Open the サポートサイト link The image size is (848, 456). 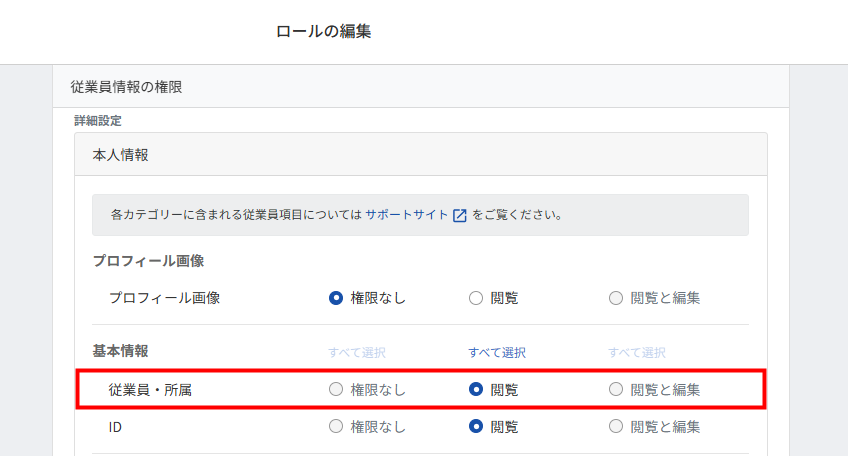[x=406, y=215]
